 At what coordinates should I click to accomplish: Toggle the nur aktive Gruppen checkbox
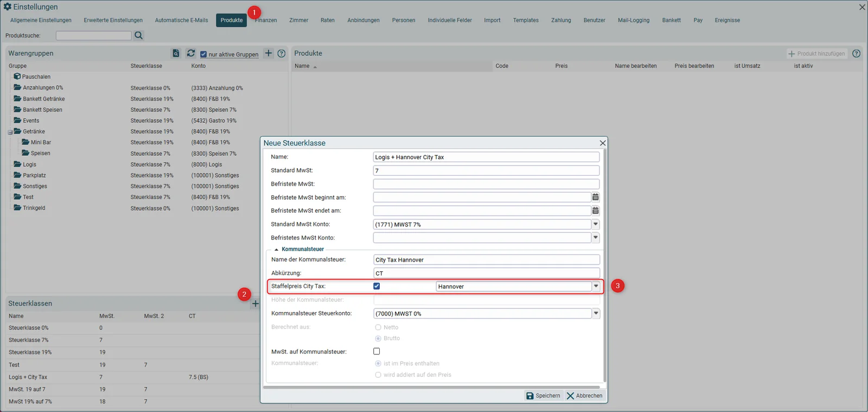coord(203,54)
